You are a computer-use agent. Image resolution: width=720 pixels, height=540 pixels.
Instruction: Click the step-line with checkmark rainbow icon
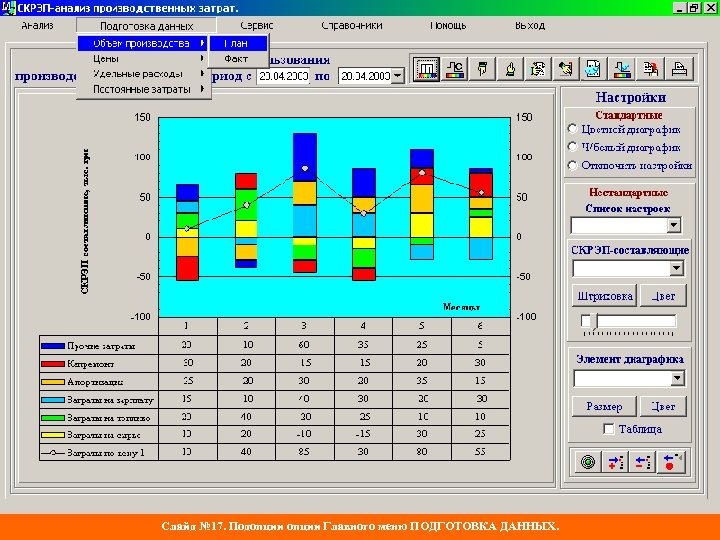pyautogui.click(x=622, y=69)
